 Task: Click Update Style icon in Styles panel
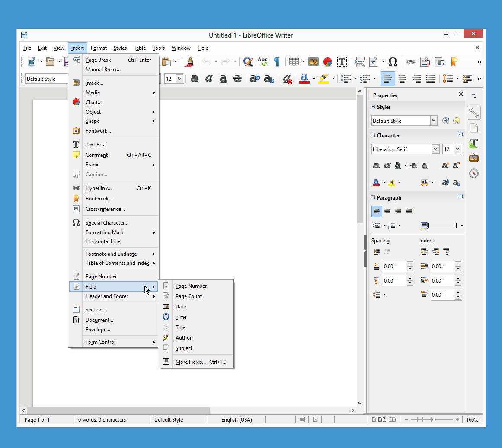pos(446,121)
